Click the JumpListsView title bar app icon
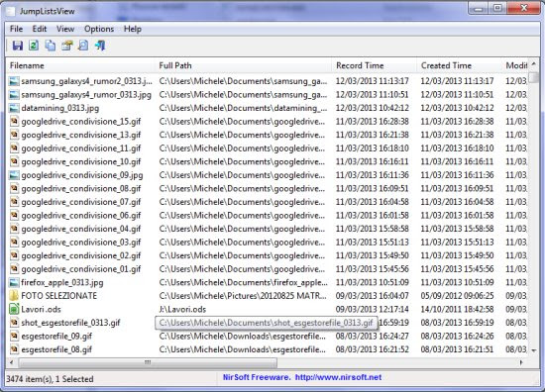The image size is (545, 392). [x=11, y=11]
